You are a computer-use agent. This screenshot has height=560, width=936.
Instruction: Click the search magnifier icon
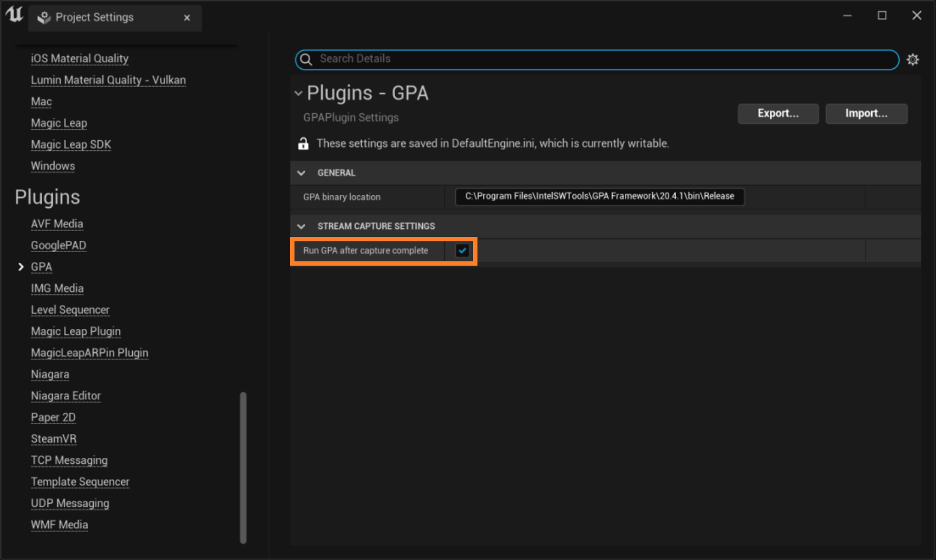coord(306,60)
